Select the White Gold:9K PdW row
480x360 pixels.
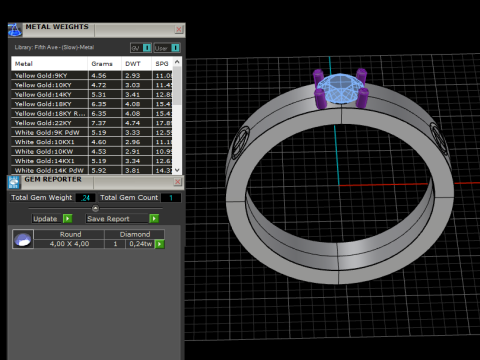pyautogui.click(x=92, y=132)
